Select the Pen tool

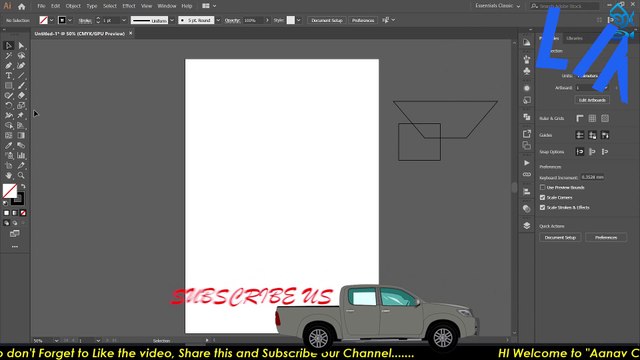point(9,66)
